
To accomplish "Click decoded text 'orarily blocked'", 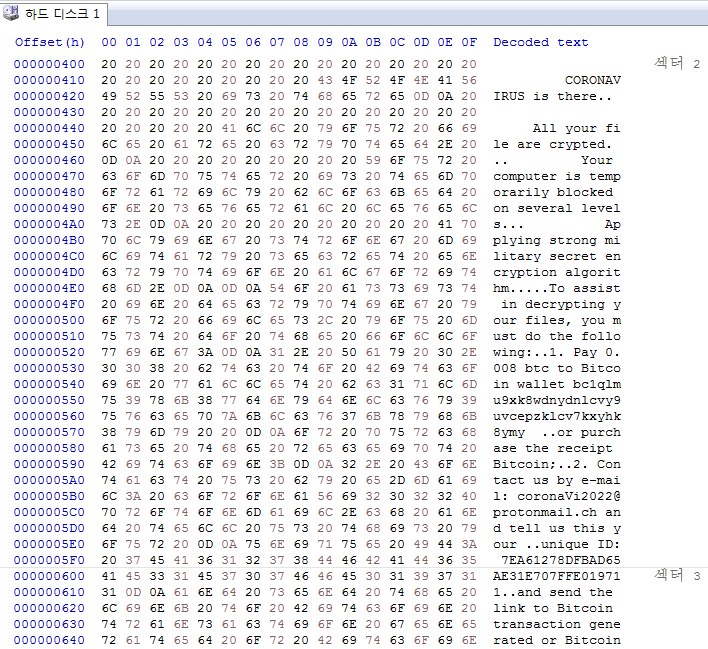I will point(553,192).
